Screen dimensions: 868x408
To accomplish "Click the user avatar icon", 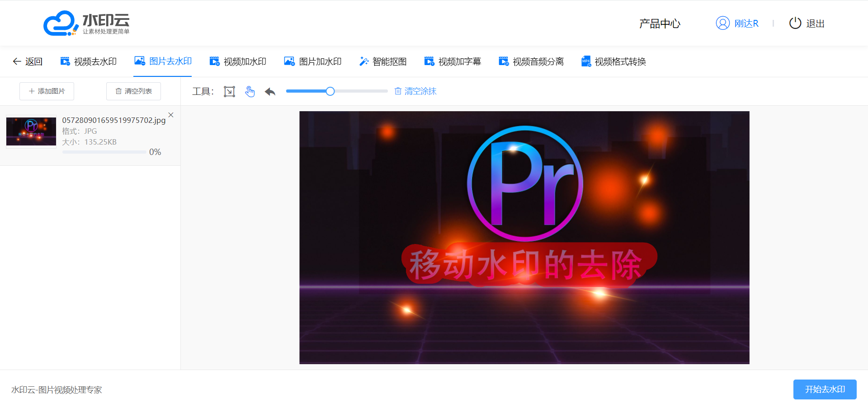I will coord(722,23).
